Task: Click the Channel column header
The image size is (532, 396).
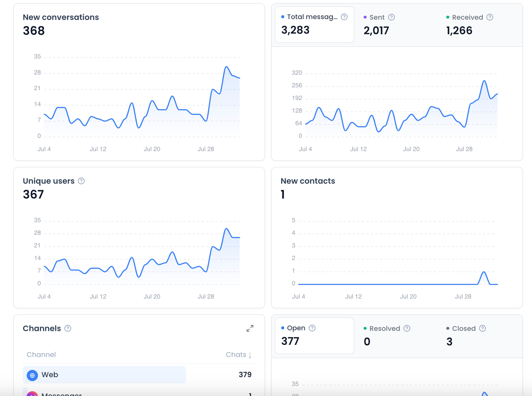Action: tap(41, 355)
